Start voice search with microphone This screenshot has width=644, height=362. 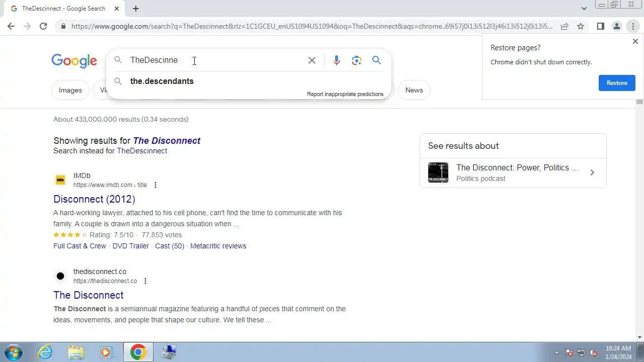[337, 60]
